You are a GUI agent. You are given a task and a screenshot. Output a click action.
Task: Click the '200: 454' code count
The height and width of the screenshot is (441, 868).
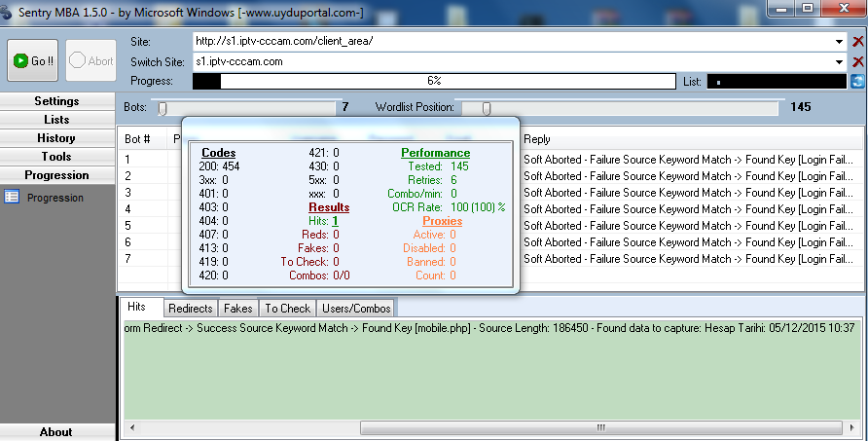tap(219, 166)
